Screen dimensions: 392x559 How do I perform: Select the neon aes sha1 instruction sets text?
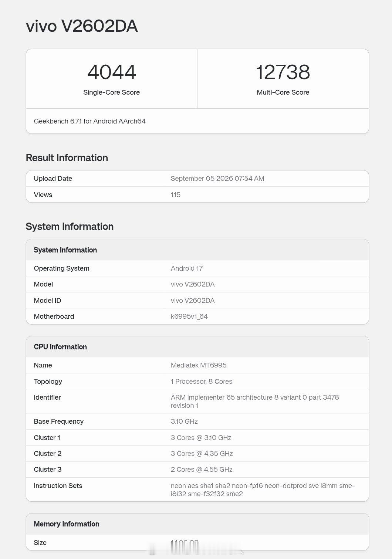point(263,490)
